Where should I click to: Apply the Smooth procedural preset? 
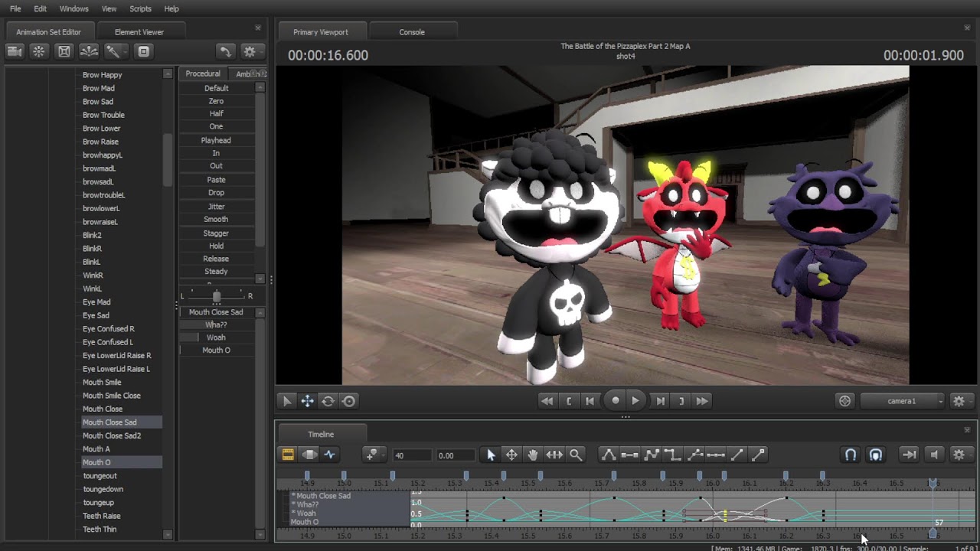216,220
